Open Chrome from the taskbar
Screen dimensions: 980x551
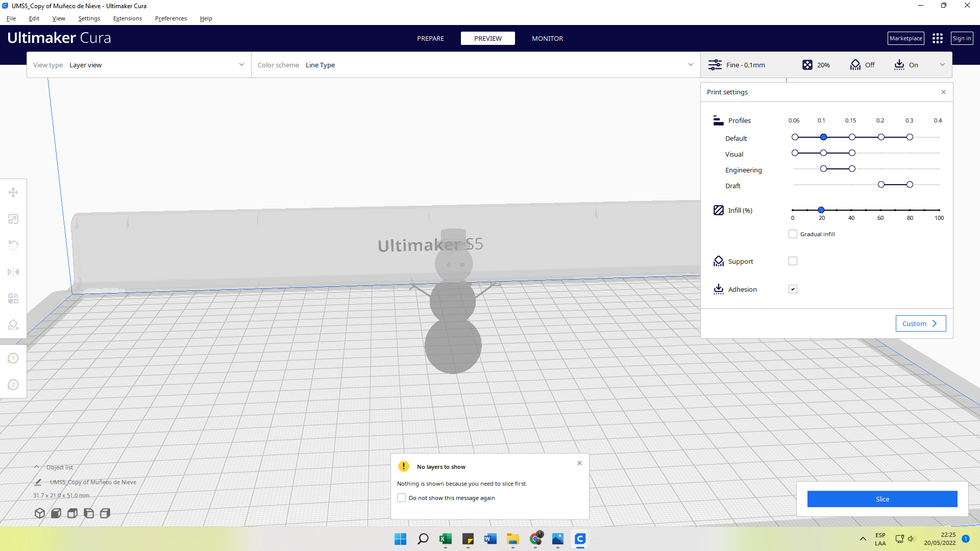click(x=535, y=539)
